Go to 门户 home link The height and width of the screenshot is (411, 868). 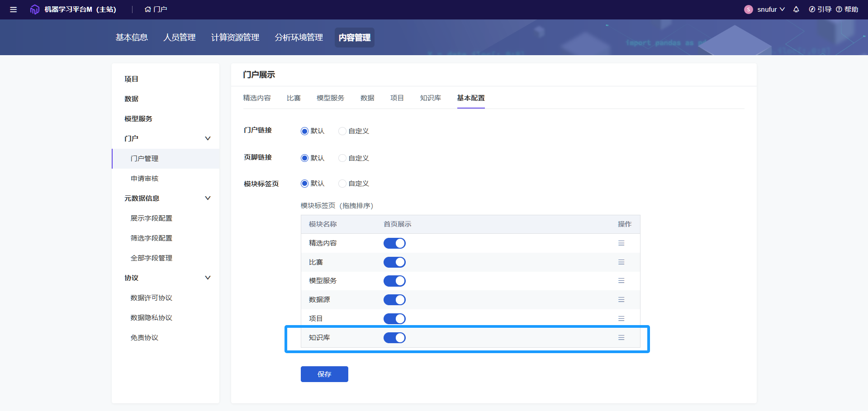point(156,9)
